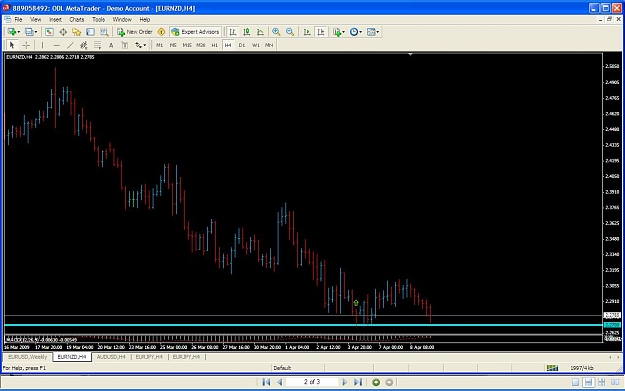Viewport: 625px width, 391px height.
Task: Expand the Periodicity clock dropdown arrow
Action: [x=360, y=32]
